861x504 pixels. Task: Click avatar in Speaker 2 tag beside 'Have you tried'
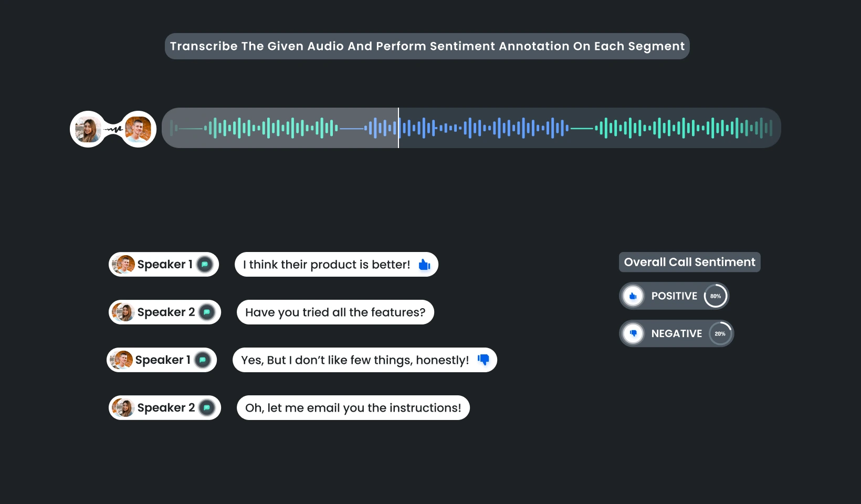click(124, 312)
